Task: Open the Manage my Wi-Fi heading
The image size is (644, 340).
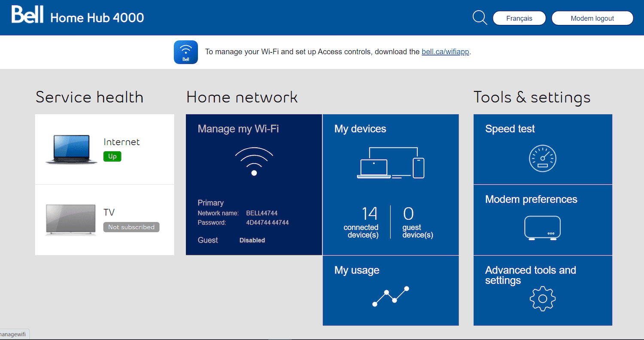Action: 238,129
